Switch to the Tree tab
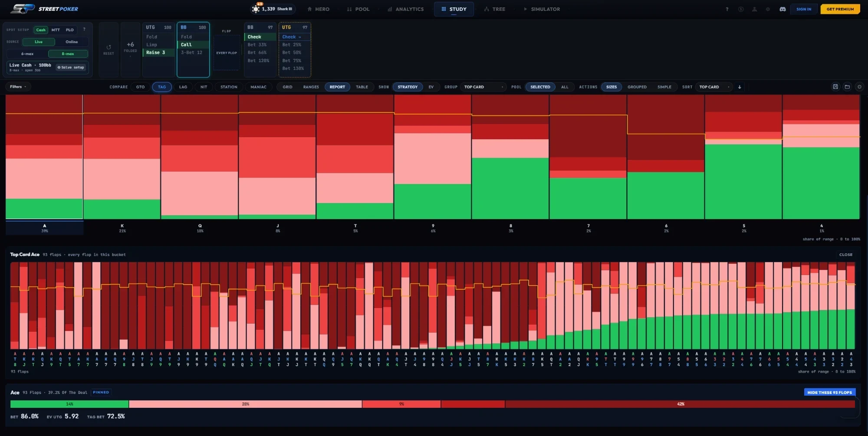This screenshot has width=868, height=436. click(x=494, y=9)
